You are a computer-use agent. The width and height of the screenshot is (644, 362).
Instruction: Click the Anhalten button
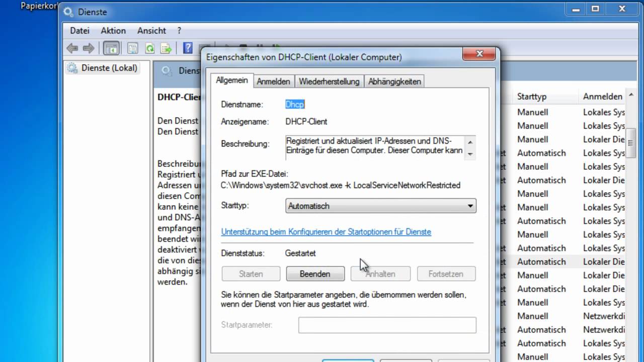pos(380,274)
